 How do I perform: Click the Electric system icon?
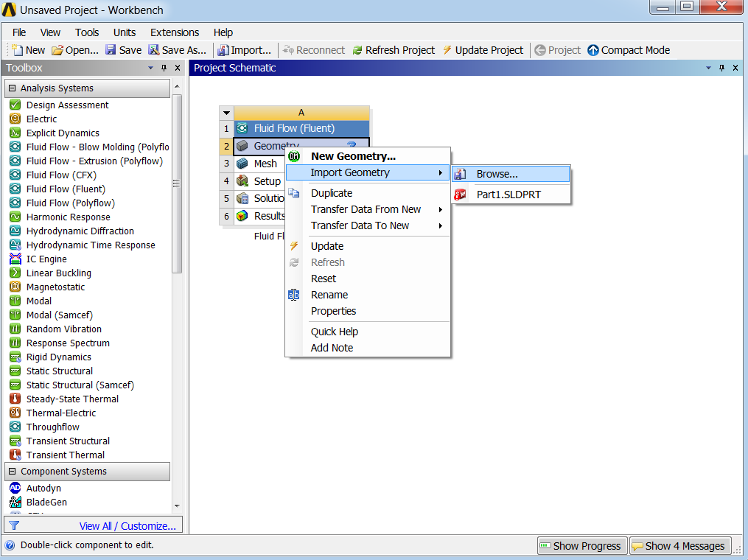[15, 119]
